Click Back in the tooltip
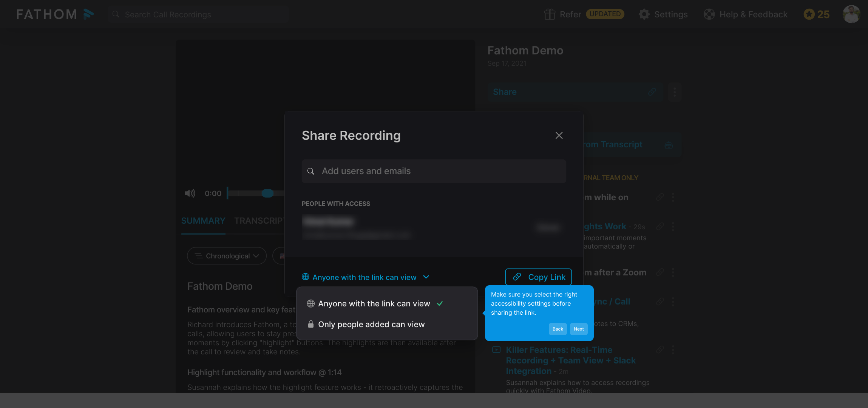868x408 pixels. [558, 329]
